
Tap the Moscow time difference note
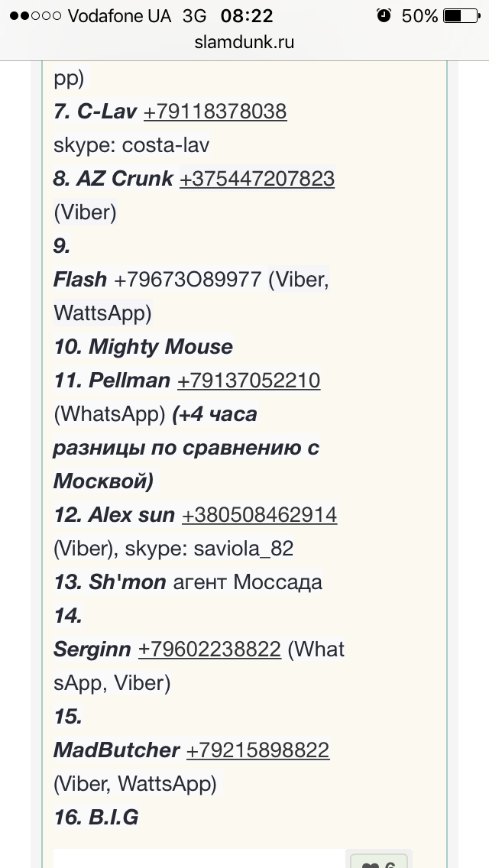186,447
